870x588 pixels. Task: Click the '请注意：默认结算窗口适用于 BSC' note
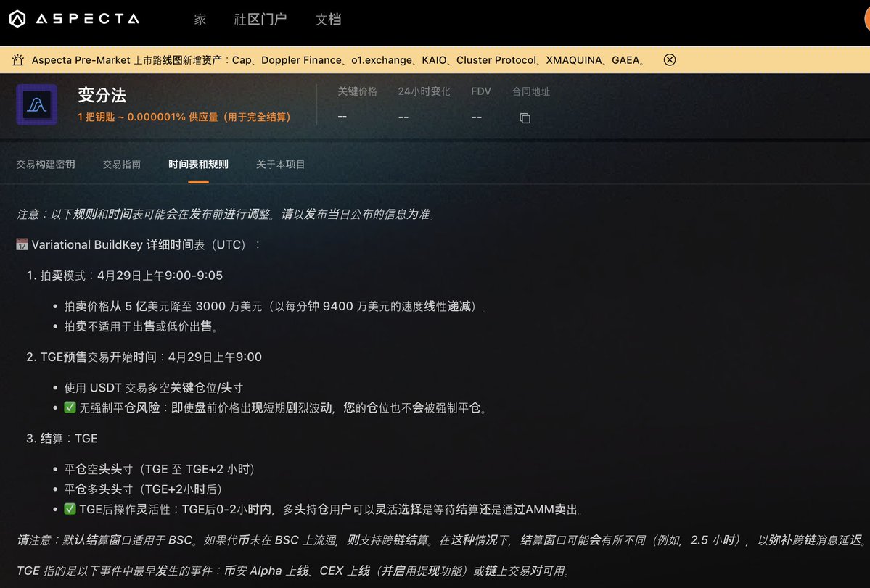coord(442,539)
